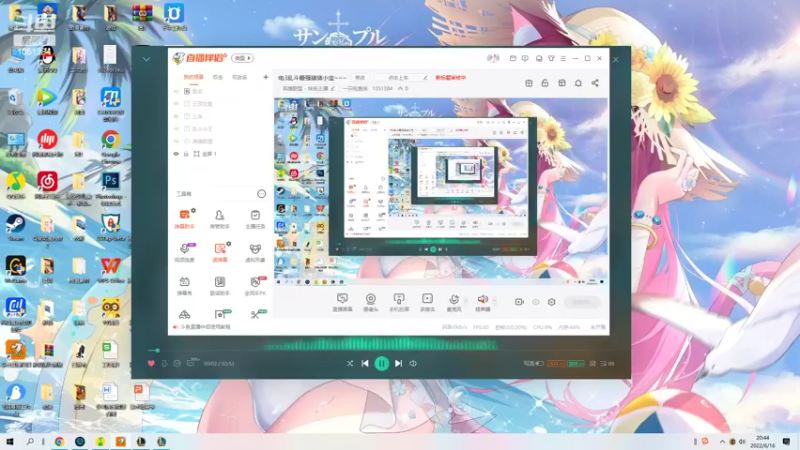
Task: Click the open-lock icon in room toolbar
Action: 545,83
